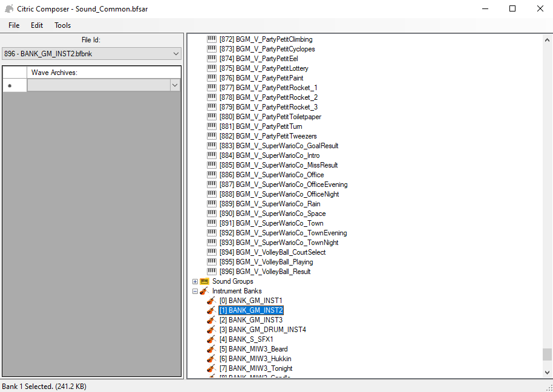This screenshot has height=392, width=553.
Task: Select [895] BGM_V_VolleyBall_Playing sequence
Action: coord(266,262)
